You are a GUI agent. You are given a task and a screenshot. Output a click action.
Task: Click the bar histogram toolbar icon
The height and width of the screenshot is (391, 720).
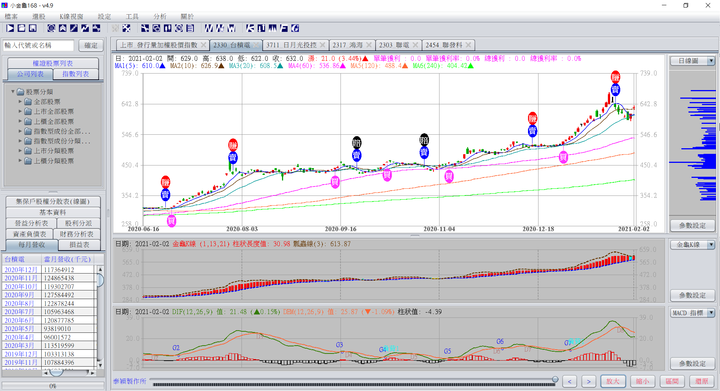(x=273, y=28)
